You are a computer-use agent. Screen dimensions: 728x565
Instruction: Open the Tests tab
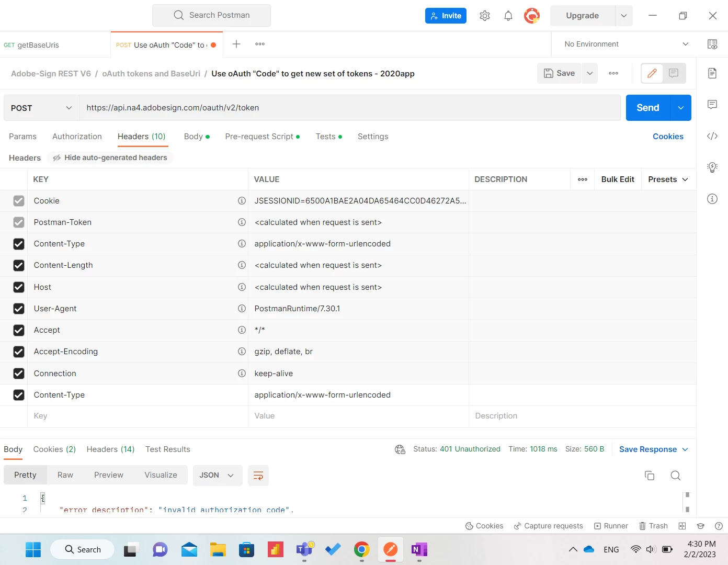click(x=329, y=137)
